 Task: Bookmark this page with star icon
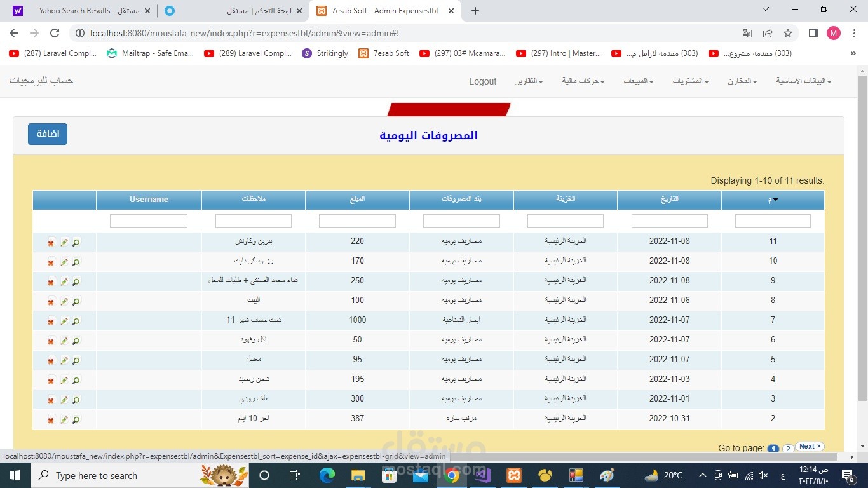[x=788, y=33]
